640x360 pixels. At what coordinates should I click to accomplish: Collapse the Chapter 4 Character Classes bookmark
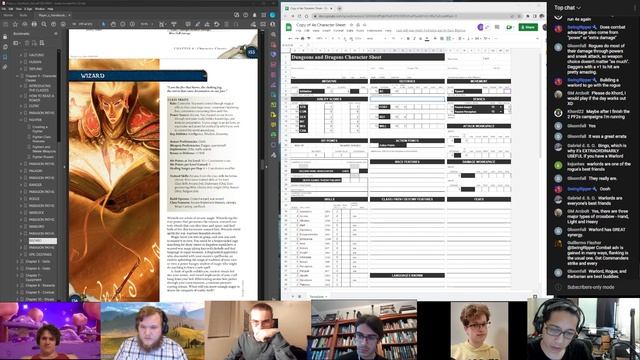pyautogui.click(x=17, y=76)
